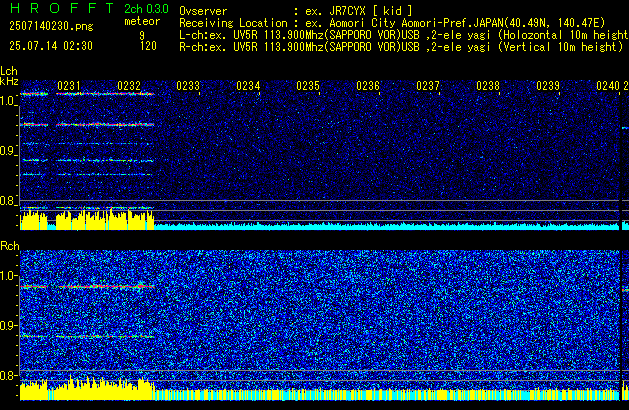Click the version label 2ch 0.3.0
Viewport: 629px width, 410px height.
point(146,9)
